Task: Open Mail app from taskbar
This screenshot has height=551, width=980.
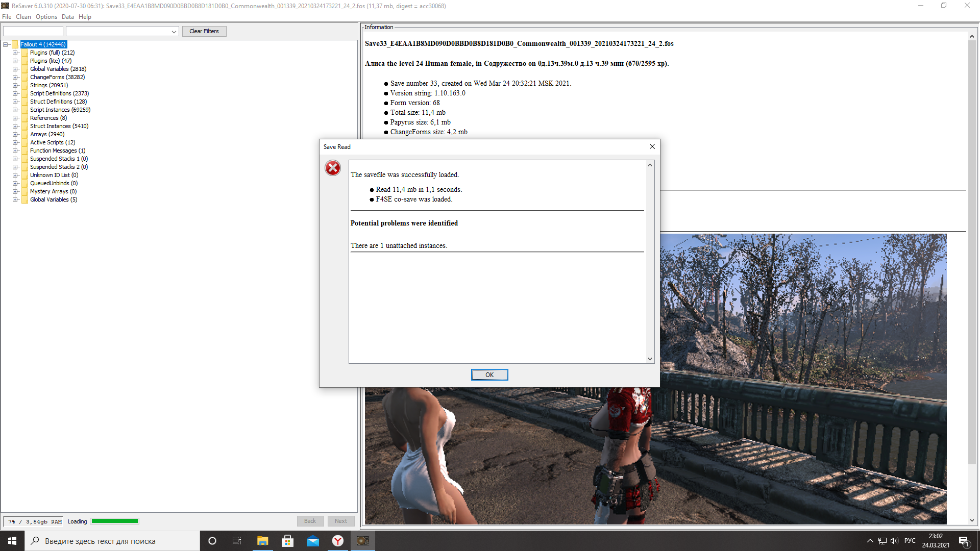Action: click(312, 541)
